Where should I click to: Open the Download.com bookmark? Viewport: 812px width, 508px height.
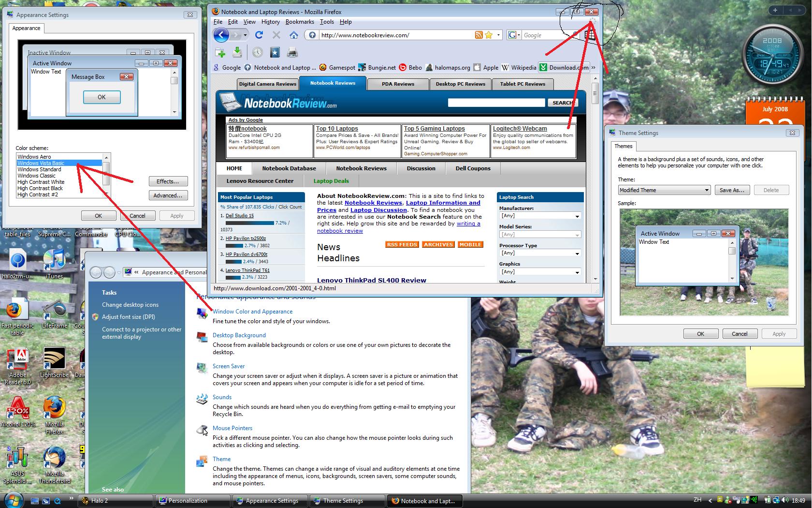coord(564,68)
